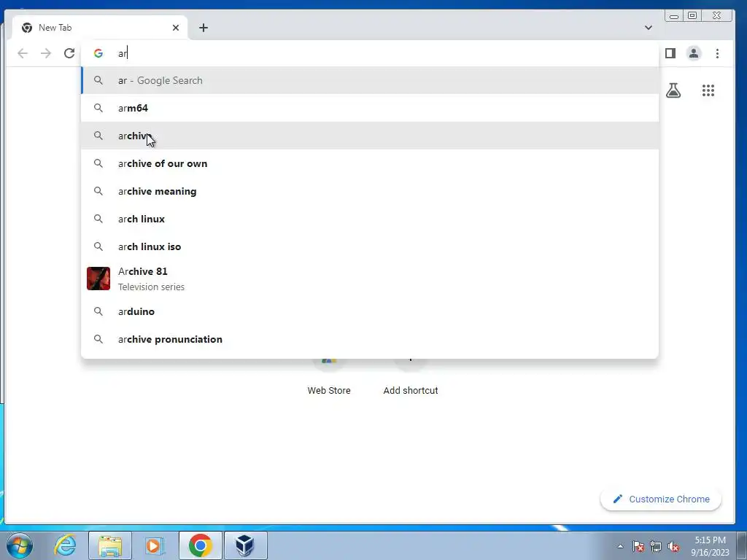Viewport: 747px width, 560px height.
Task: Click the Show desktop strip
Action: pos(742,545)
